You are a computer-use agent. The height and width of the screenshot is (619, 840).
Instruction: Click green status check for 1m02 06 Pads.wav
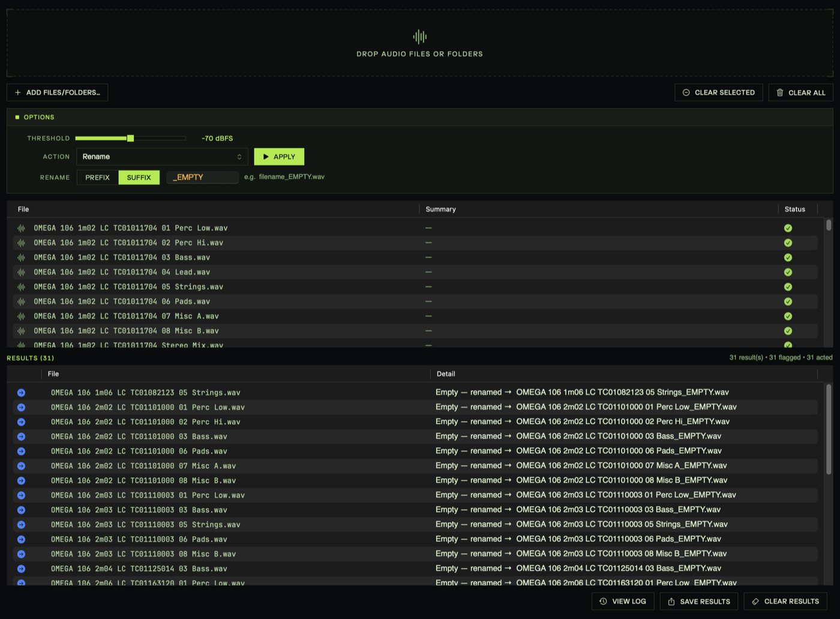[x=788, y=302]
